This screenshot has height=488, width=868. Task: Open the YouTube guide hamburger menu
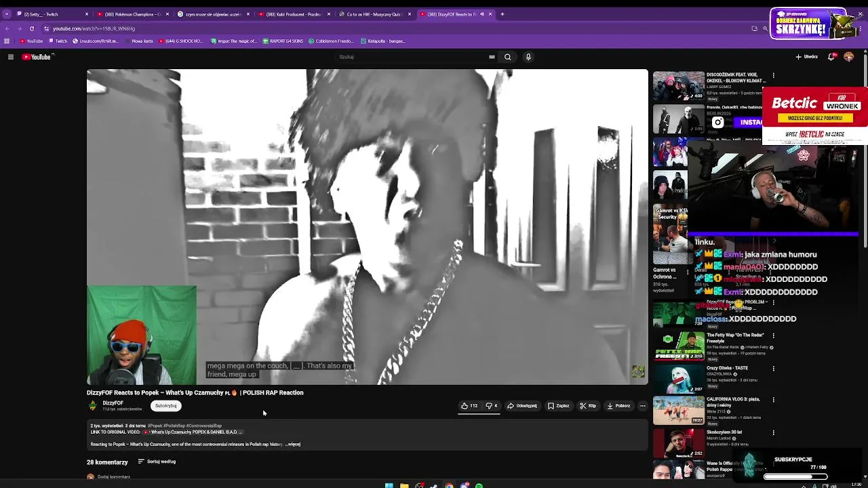(x=11, y=57)
